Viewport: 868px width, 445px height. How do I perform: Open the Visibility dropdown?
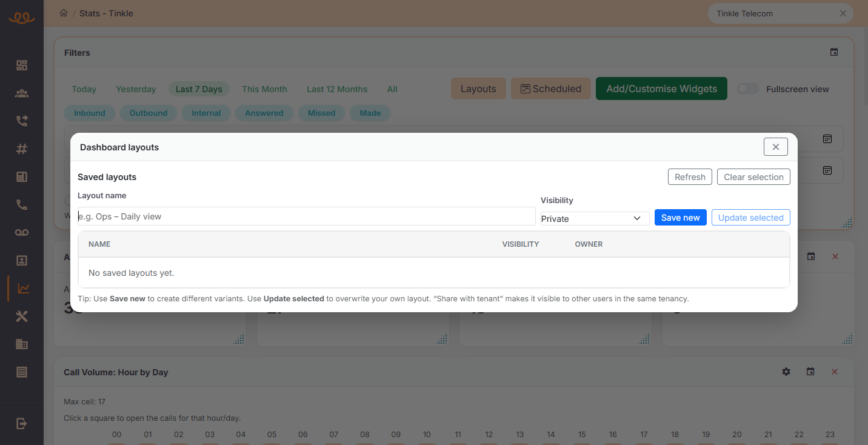tap(594, 218)
